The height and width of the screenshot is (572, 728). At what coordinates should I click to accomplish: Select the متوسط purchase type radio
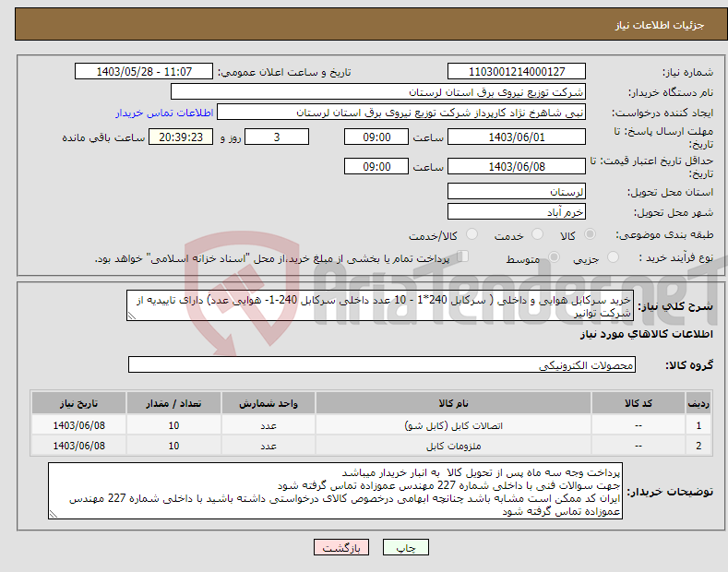tap(554, 257)
